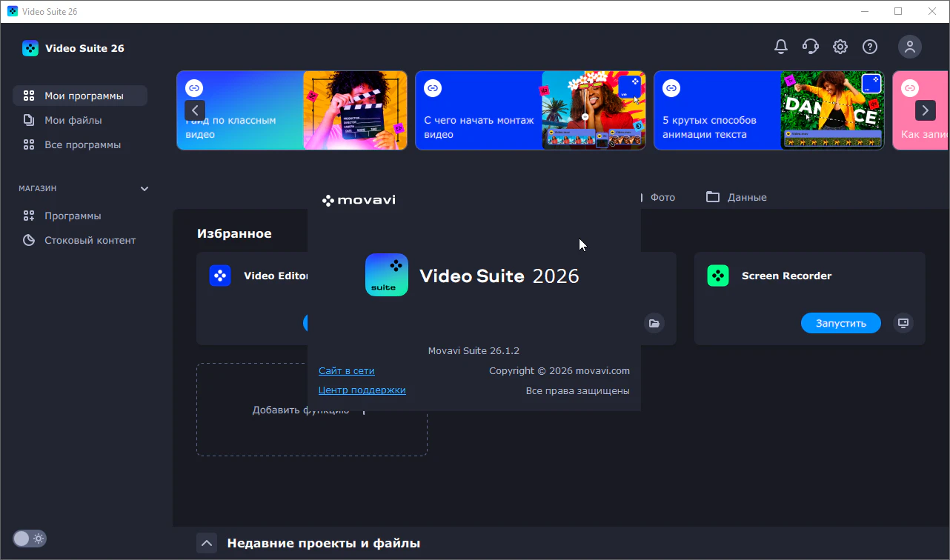Click screen capture icon beside Запустить
Image resolution: width=950 pixels, height=560 pixels.
(x=903, y=323)
